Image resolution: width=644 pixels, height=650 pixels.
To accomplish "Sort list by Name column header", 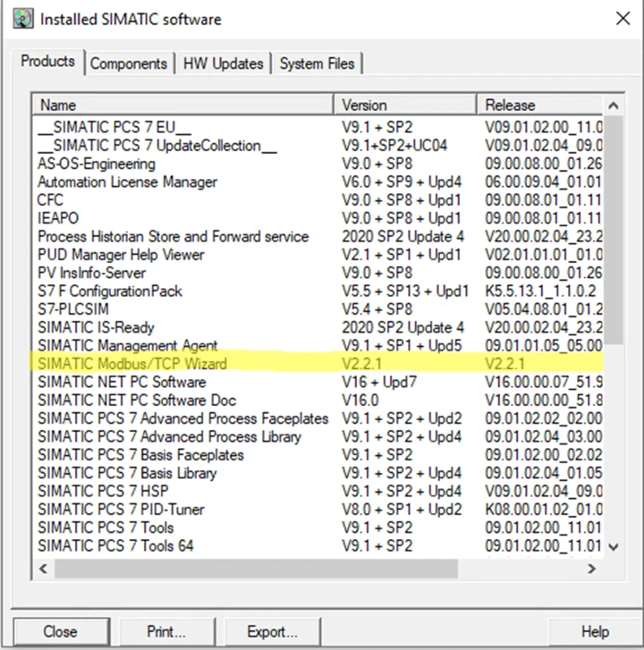I will coord(182,105).
